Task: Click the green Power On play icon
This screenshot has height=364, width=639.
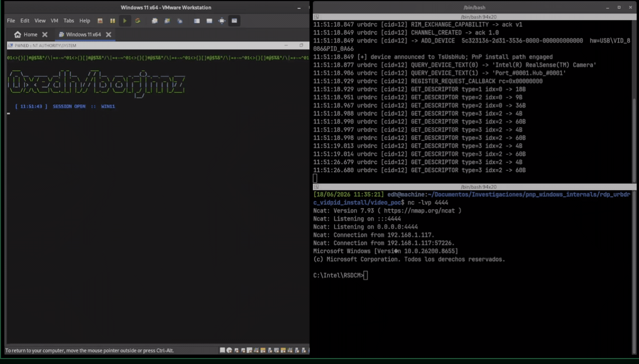Action: click(125, 21)
